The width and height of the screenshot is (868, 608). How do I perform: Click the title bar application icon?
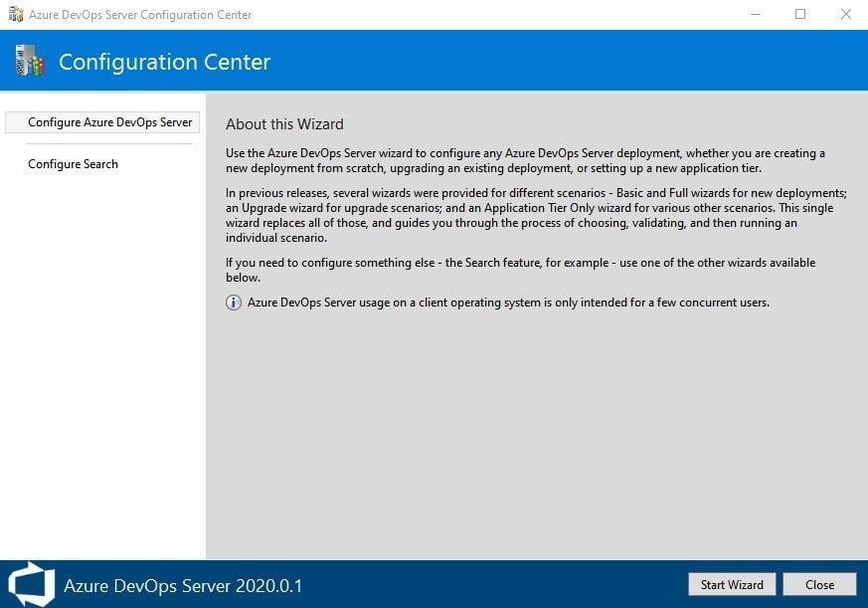tap(14, 15)
